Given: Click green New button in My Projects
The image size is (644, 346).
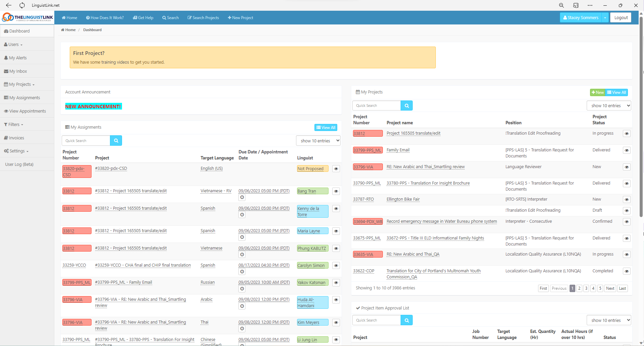Looking at the screenshot, I should coord(597,92).
